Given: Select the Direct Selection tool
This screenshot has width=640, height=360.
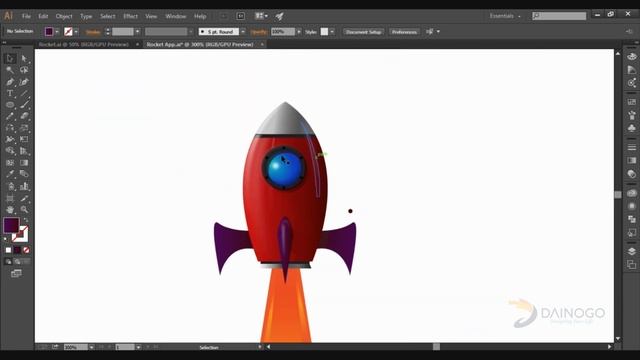Looking at the screenshot, I should click(x=24, y=58).
